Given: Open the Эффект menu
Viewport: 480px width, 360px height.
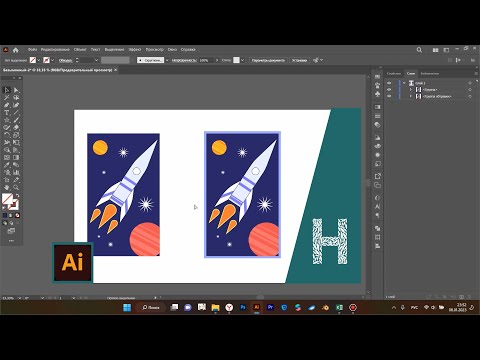Looking at the screenshot, I should [135, 50].
